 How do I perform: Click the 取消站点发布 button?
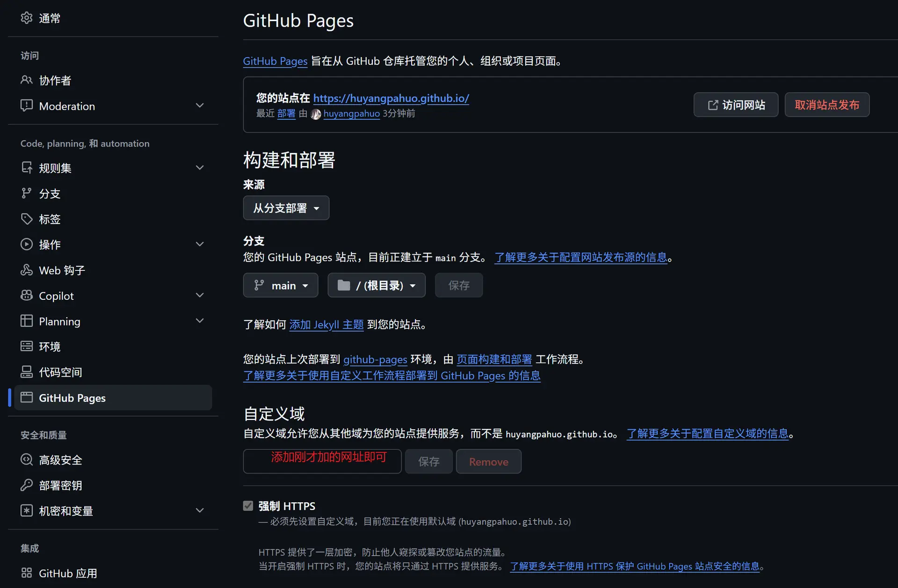pos(827,105)
